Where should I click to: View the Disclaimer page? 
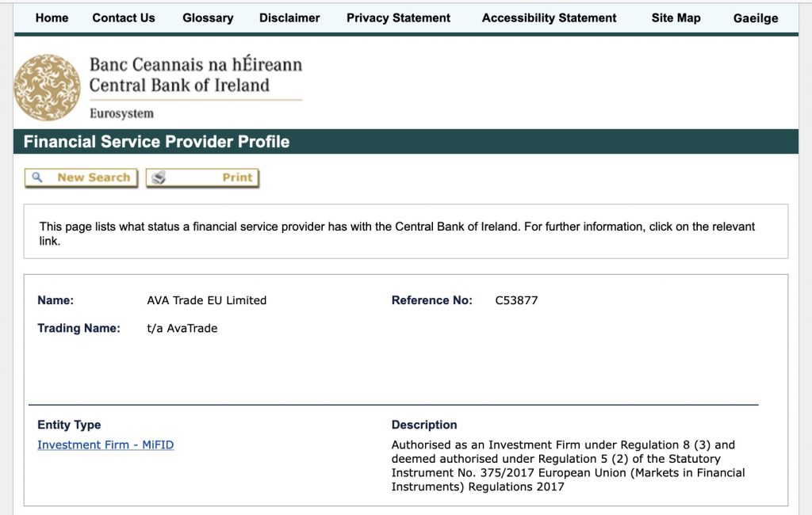coord(289,18)
